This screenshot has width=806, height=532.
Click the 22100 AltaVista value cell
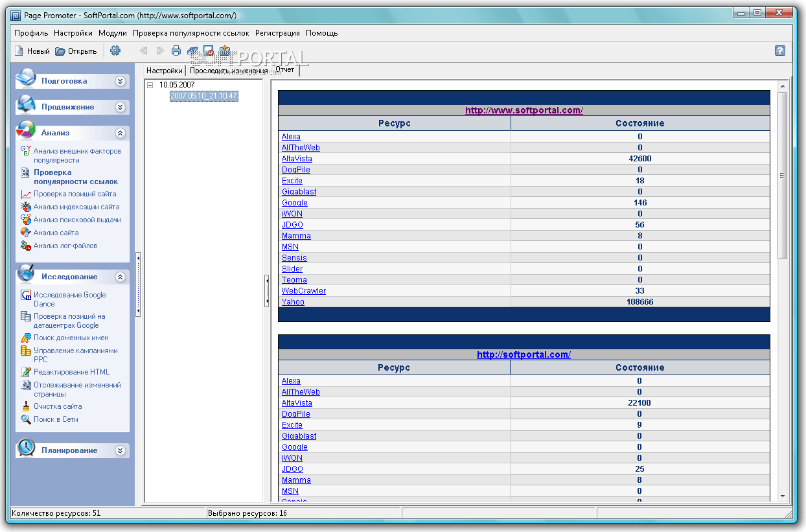click(640, 403)
